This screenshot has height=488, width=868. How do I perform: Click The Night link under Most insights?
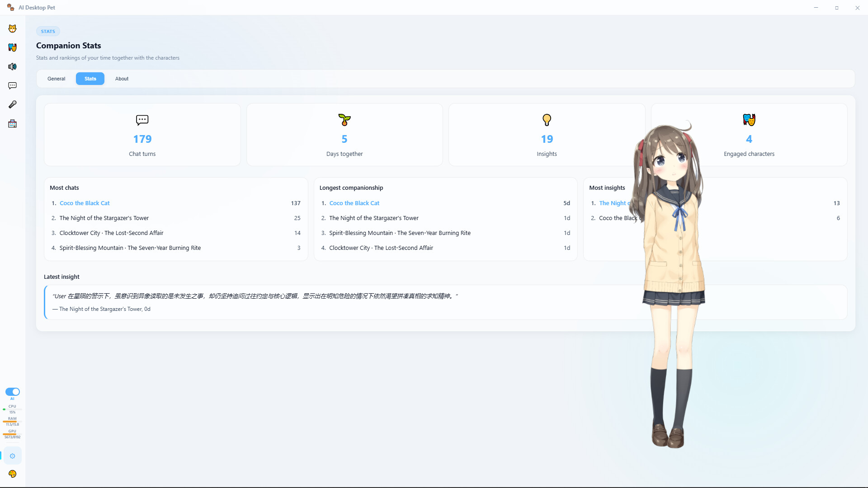[x=612, y=203]
